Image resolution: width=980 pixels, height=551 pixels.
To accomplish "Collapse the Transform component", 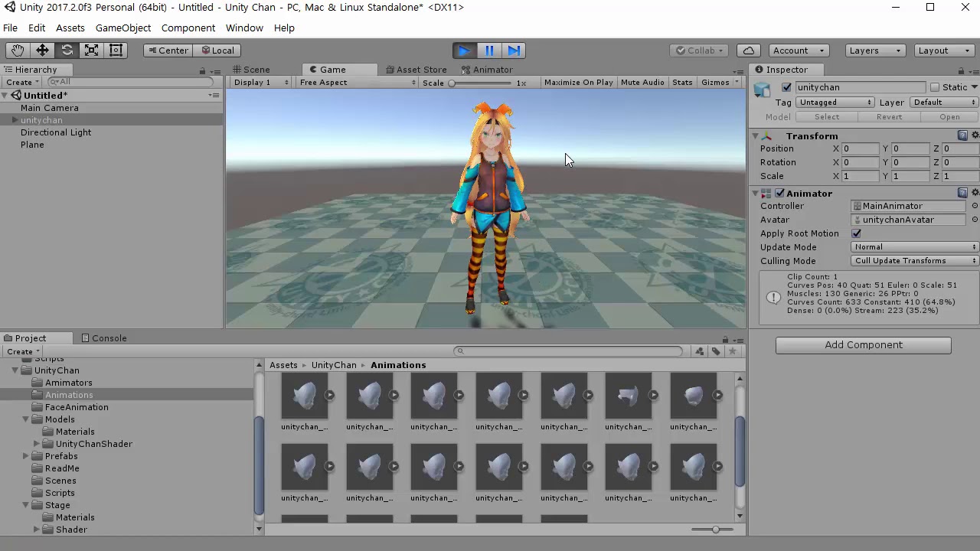I will (x=756, y=136).
